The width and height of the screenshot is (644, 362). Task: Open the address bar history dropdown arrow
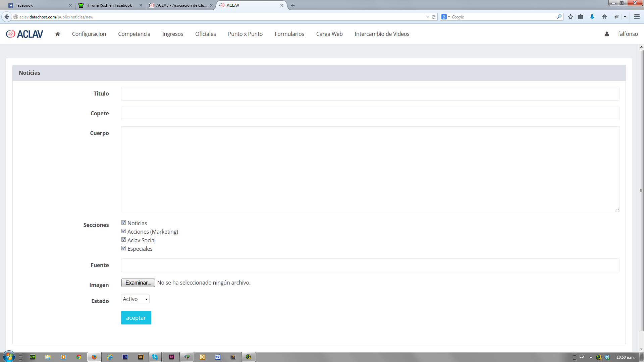(428, 17)
